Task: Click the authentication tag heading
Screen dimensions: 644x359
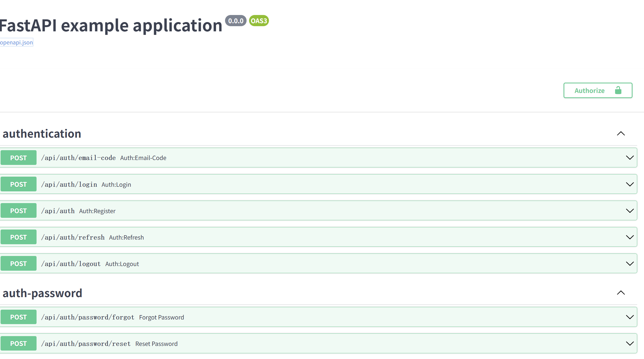Action: click(x=42, y=134)
